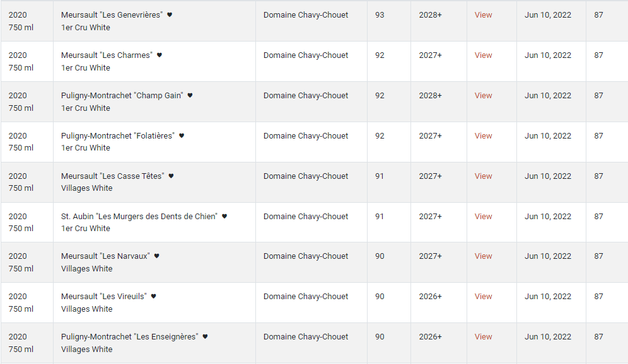
Task: Click the Meursault "Les Charmes" wine name
Action: [x=107, y=55]
